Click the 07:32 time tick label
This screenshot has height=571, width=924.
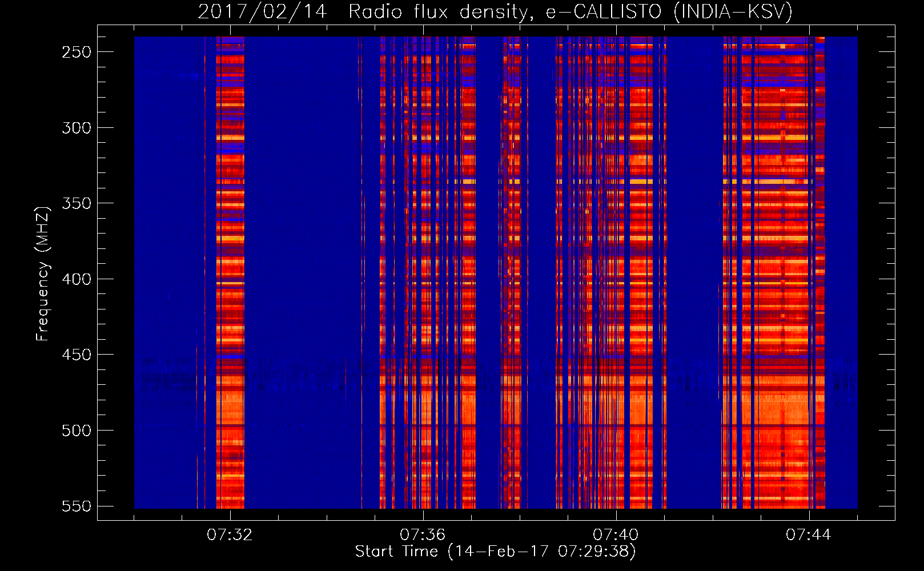(230, 534)
